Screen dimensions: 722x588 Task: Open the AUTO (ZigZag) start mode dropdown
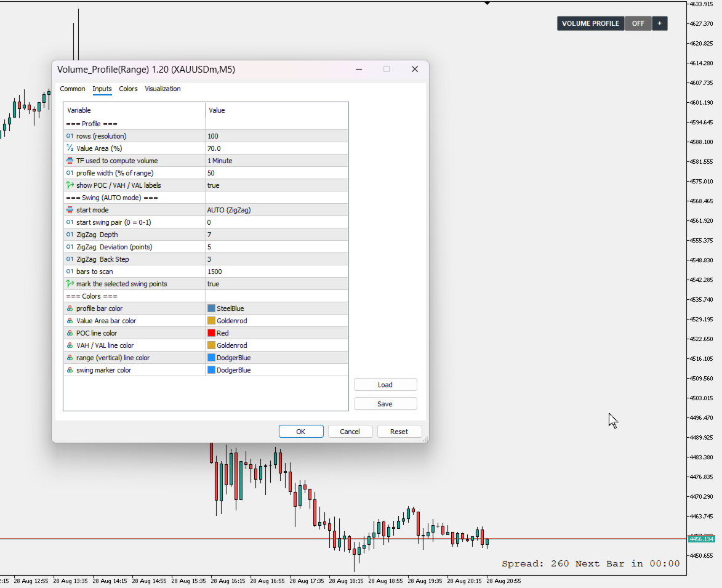point(277,210)
